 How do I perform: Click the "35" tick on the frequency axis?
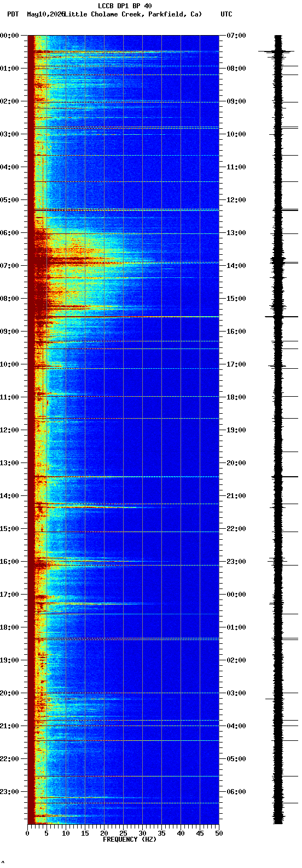coord(161,833)
